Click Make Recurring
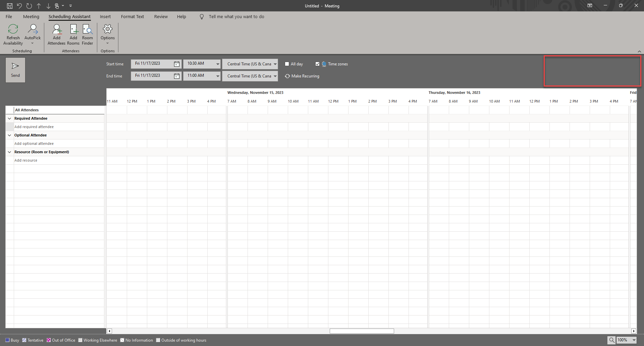 pyautogui.click(x=302, y=76)
